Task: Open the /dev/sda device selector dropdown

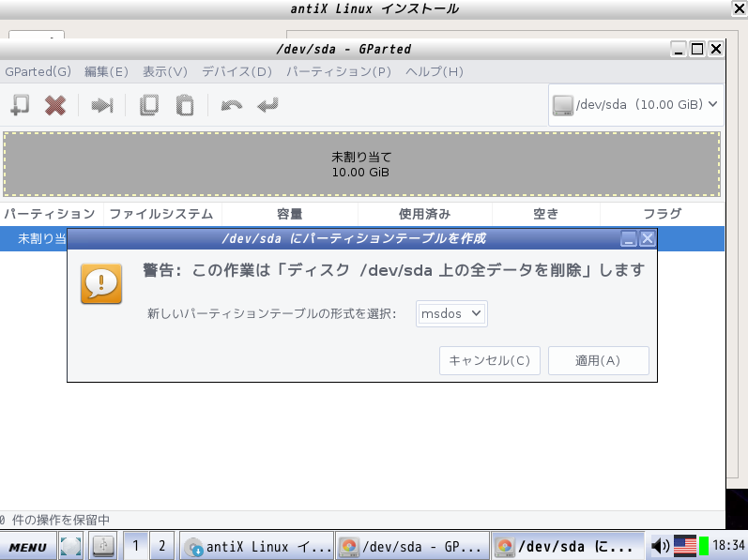Action: tap(636, 105)
